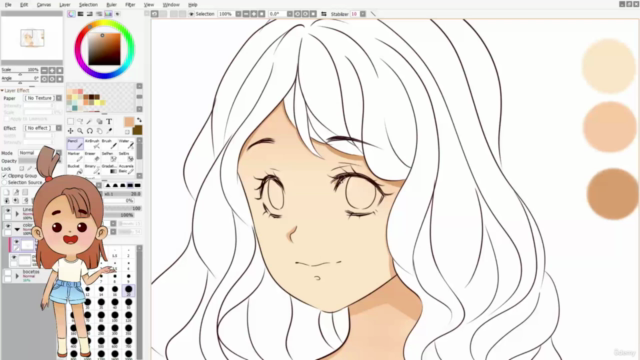Open the Paper texture dropdown

coord(59,98)
